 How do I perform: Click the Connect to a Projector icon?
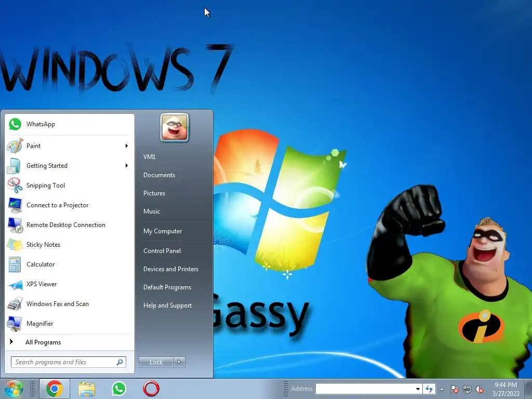pyautogui.click(x=15, y=205)
